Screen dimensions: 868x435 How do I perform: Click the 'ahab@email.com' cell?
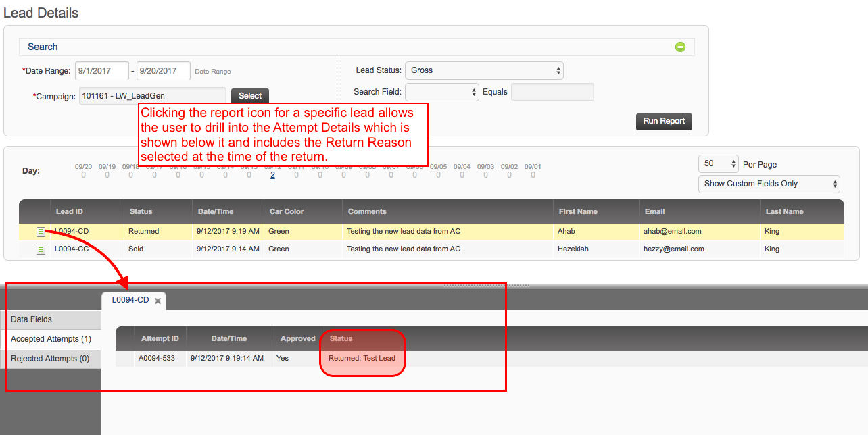[x=673, y=231]
